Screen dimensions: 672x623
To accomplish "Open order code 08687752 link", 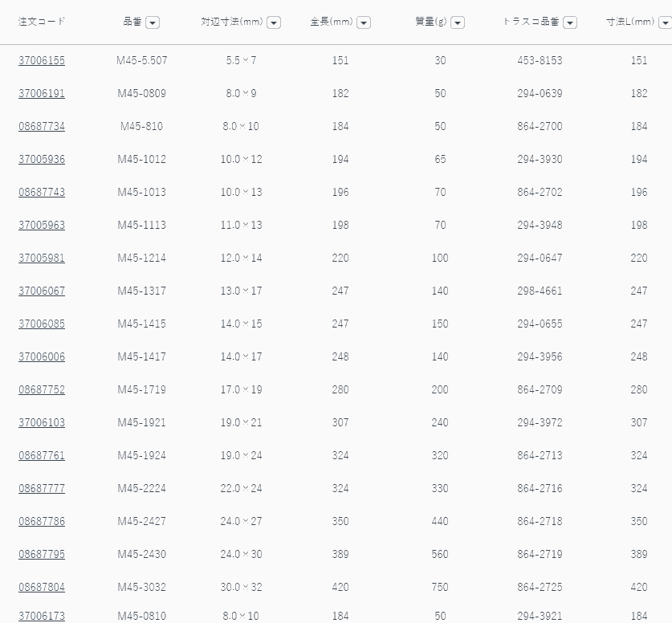I will 42,389.
